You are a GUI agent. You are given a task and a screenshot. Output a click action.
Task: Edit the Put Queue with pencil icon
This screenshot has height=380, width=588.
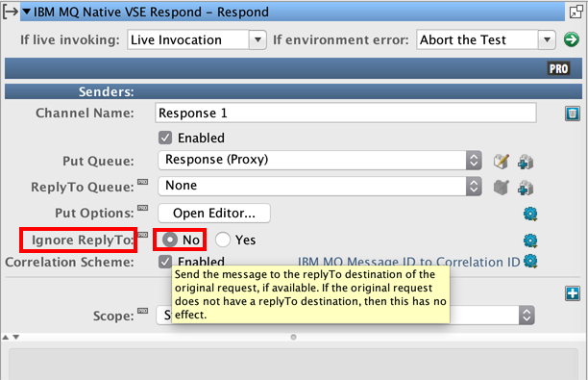(502, 162)
